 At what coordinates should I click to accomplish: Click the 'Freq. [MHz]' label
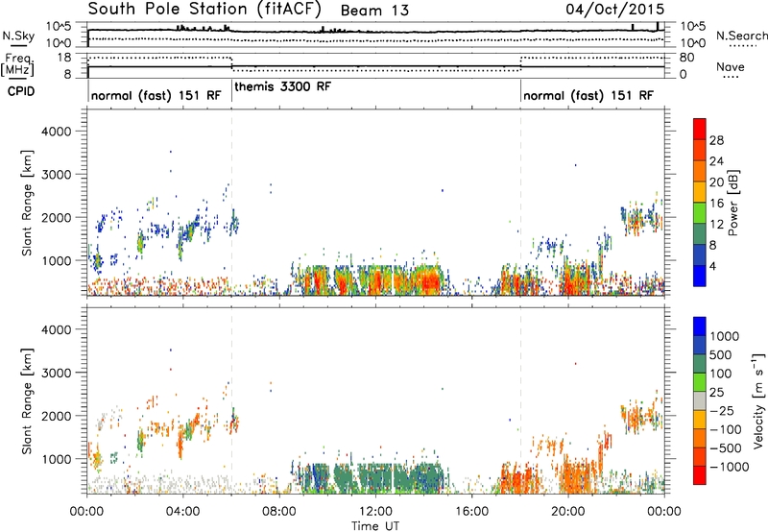(x=17, y=65)
